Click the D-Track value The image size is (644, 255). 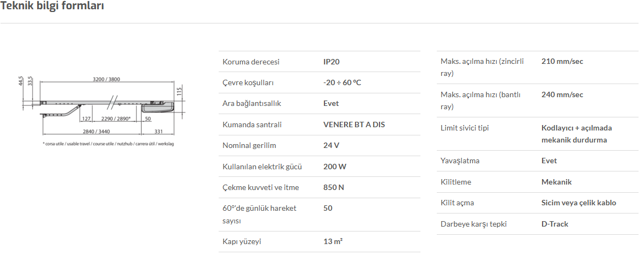pos(555,224)
